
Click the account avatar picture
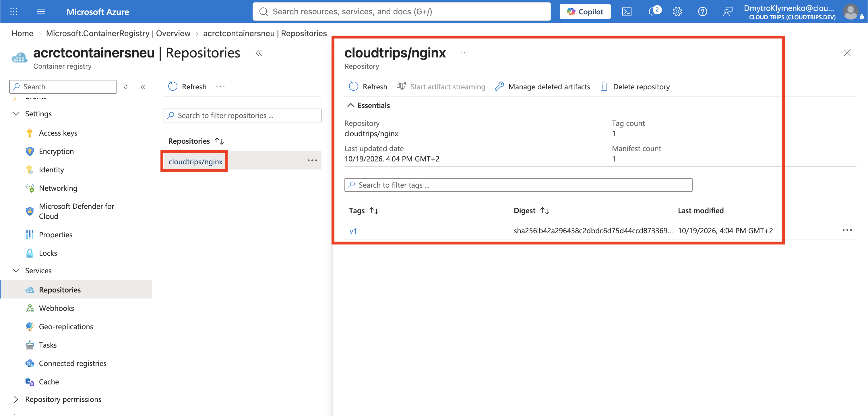coord(851,11)
